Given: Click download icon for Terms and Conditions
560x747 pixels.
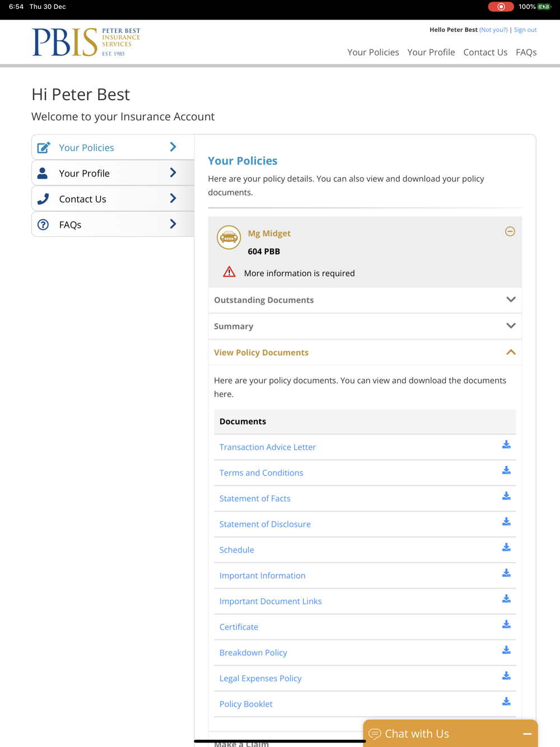Looking at the screenshot, I should [506, 470].
